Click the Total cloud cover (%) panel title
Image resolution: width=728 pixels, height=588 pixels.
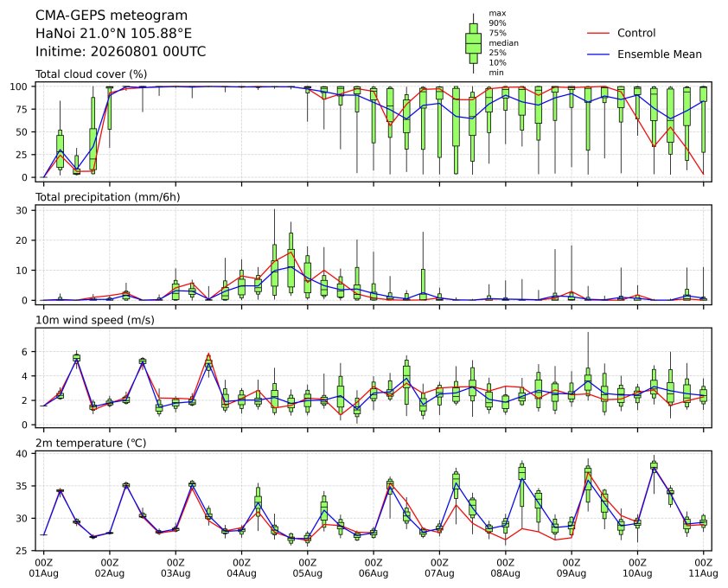click(x=92, y=74)
